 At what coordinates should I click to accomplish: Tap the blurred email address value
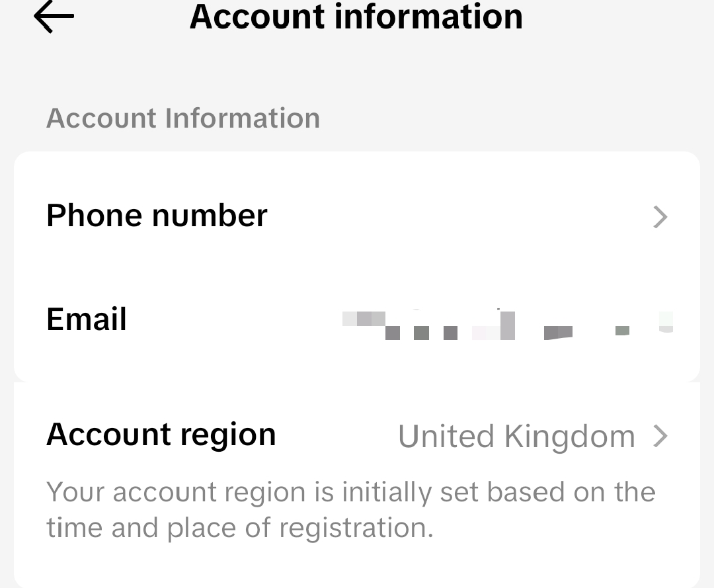507,324
